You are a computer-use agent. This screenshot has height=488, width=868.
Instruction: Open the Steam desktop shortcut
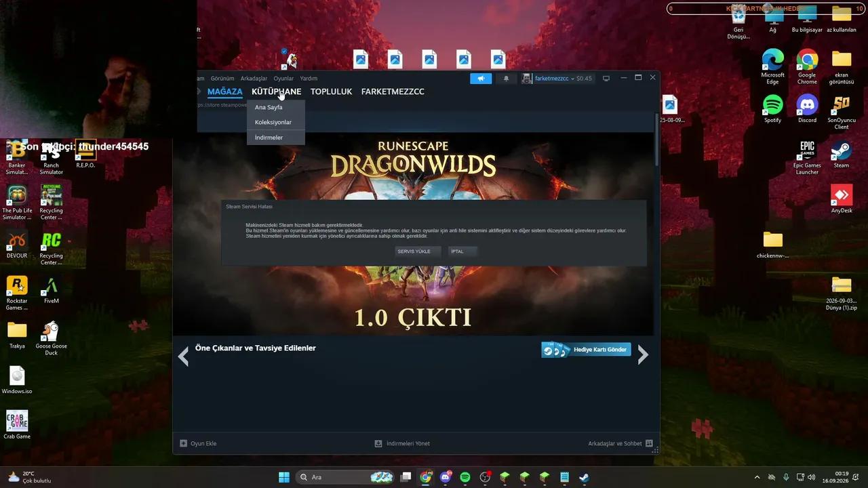point(842,155)
